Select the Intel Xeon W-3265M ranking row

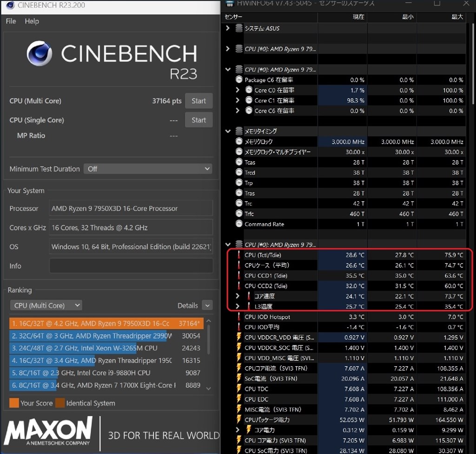tap(106, 348)
